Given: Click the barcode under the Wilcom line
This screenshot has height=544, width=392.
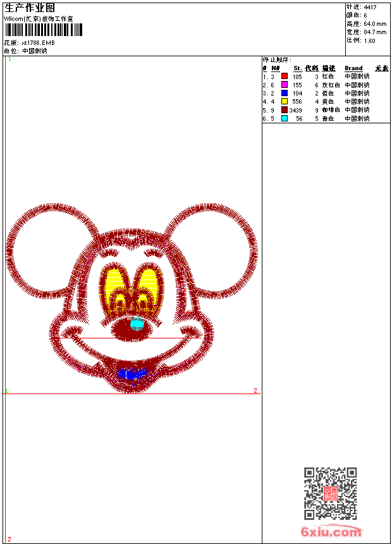Looking at the screenshot, I should (x=44, y=30).
